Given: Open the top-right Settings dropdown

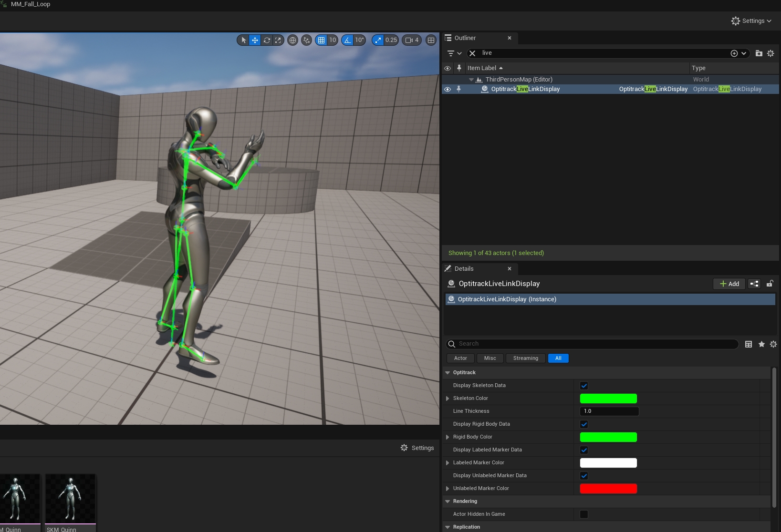Looking at the screenshot, I should click(751, 21).
